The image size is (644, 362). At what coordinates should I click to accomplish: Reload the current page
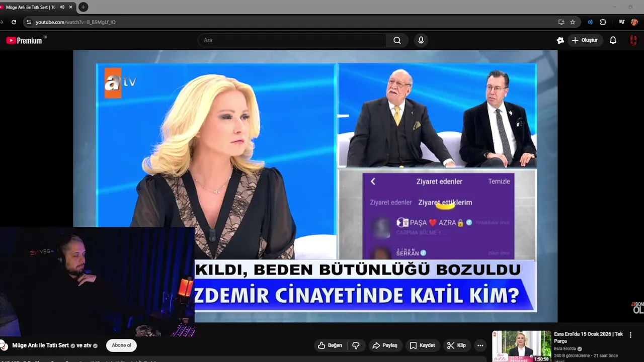click(x=14, y=22)
